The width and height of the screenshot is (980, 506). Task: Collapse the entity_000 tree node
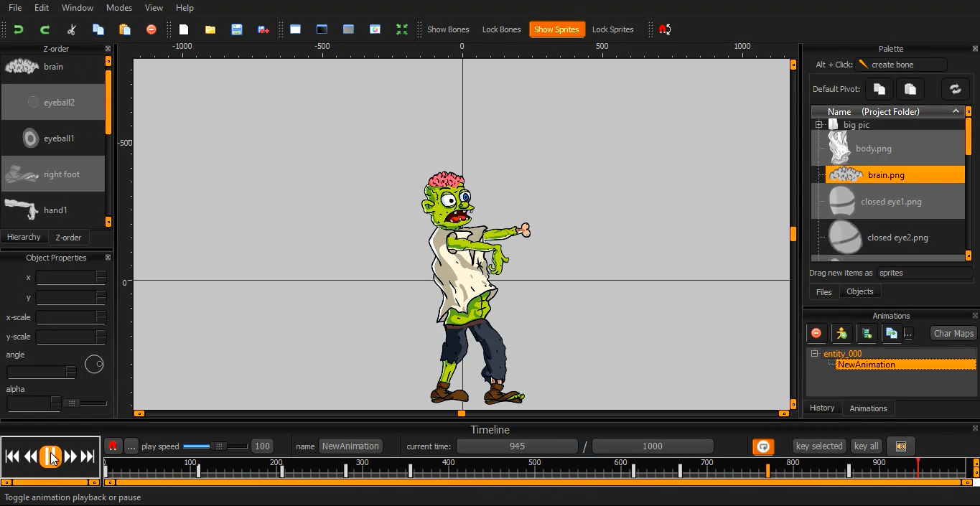tap(814, 354)
